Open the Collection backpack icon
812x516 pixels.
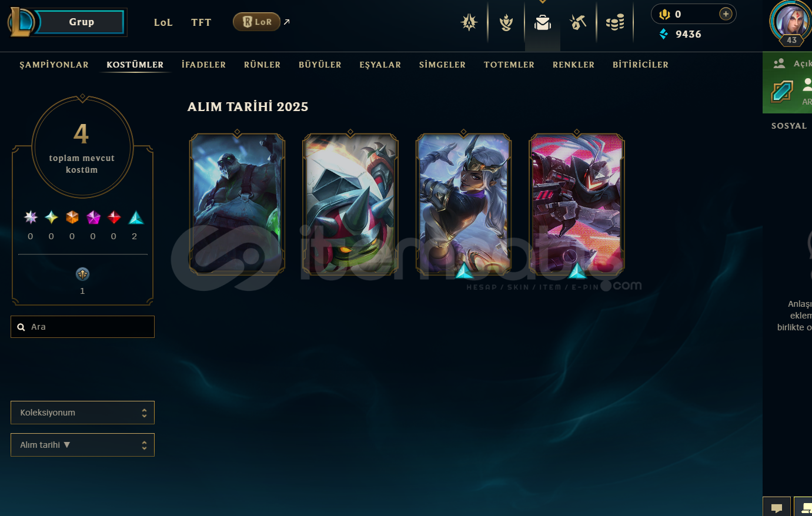542,22
